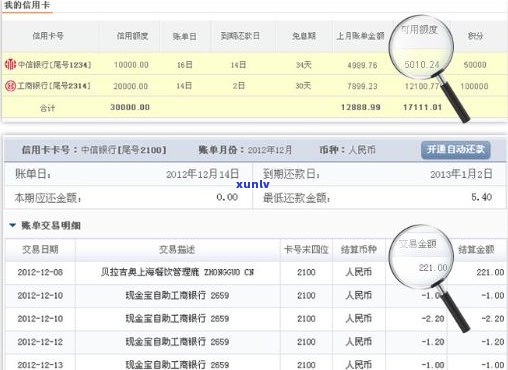Click the 4989.76 last month bill amount
The height and width of the screenshot is (370, 508).
click(x=362, y=65)
